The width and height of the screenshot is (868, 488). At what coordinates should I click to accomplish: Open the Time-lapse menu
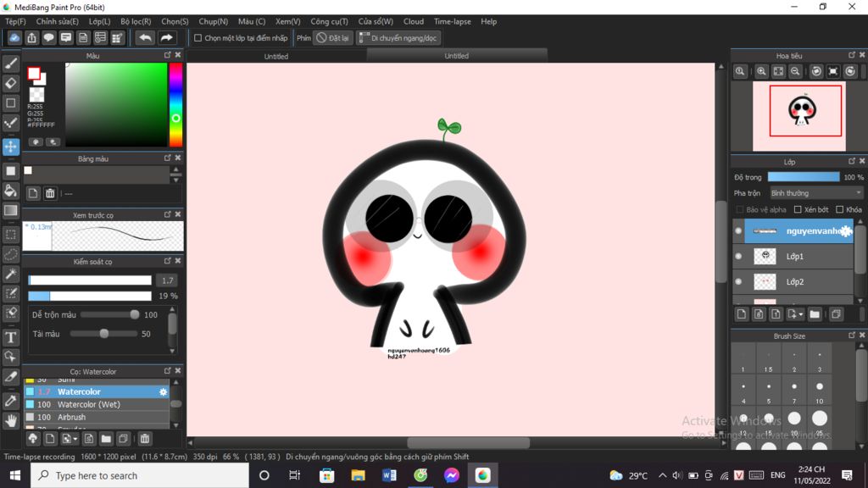click(453, 21)
